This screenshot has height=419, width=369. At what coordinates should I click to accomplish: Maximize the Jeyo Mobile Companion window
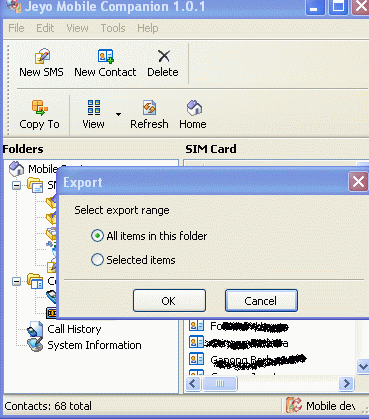click(x=338, y=7)
